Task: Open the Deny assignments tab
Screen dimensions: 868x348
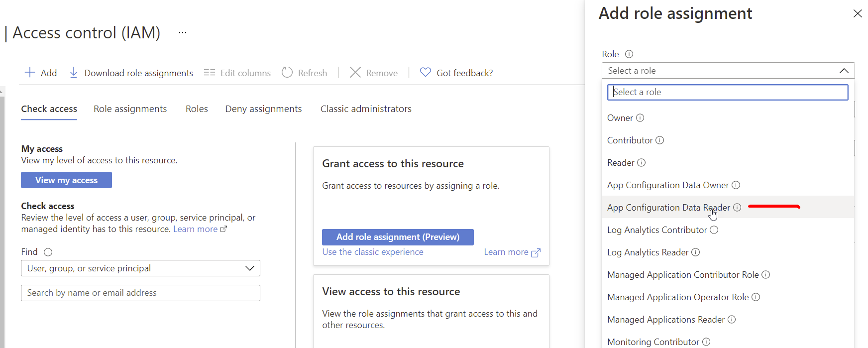Action: pos(263,109)
